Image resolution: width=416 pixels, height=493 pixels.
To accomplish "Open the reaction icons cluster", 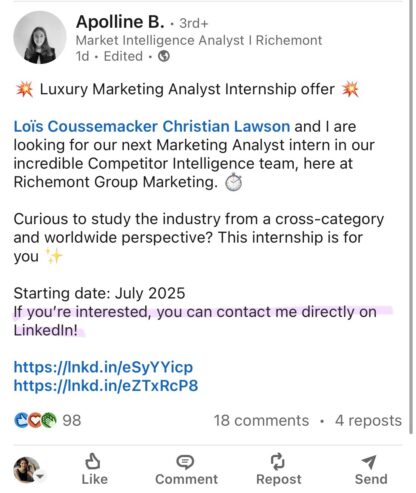I will click(x=35, y=420).
